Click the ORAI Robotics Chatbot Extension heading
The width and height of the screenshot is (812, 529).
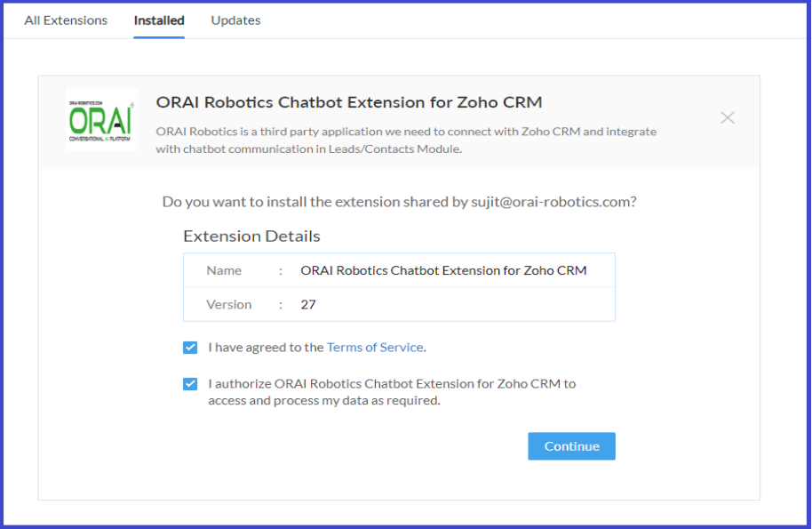point(348,102)
